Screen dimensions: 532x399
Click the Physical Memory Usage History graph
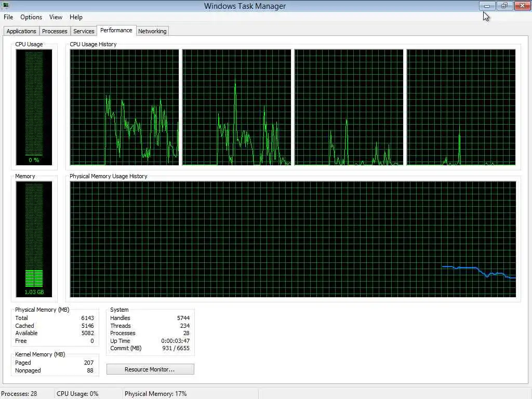click(293, 239)
